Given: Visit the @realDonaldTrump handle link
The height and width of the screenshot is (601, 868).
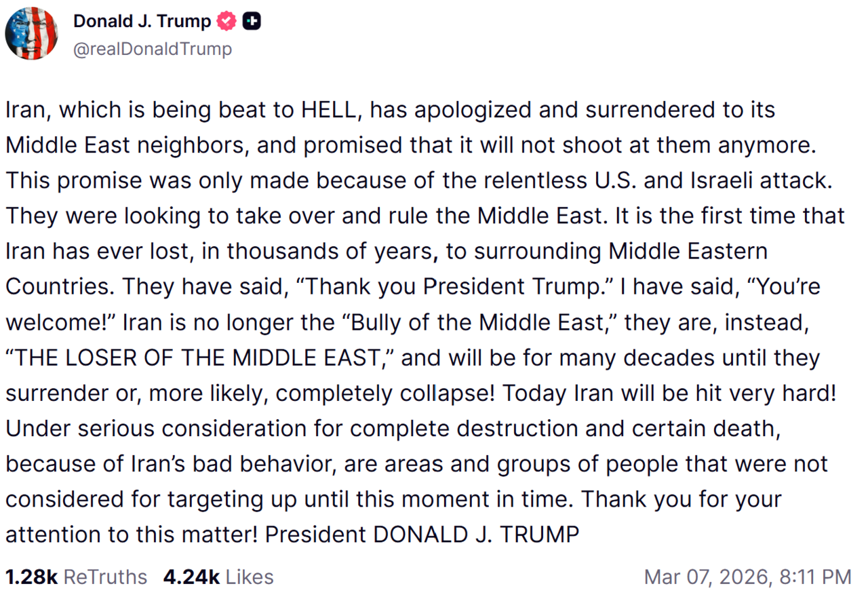Looking at the screenshot, I should pos(152,49).
